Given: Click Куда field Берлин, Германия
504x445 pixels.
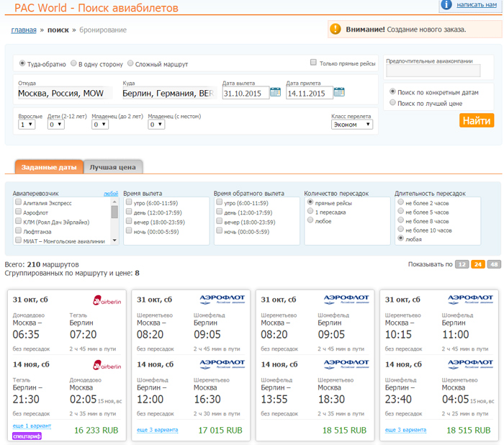Looking at the screenshot, I should [x=169, y=93].
